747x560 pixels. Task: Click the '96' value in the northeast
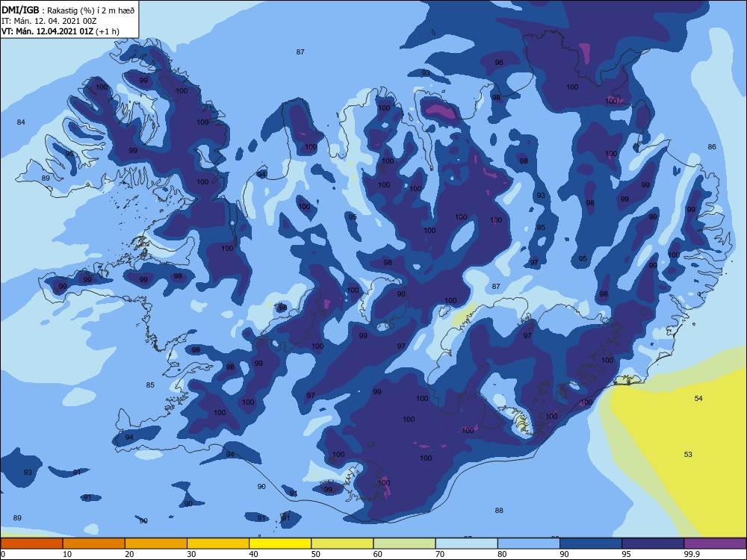(499, 63)
